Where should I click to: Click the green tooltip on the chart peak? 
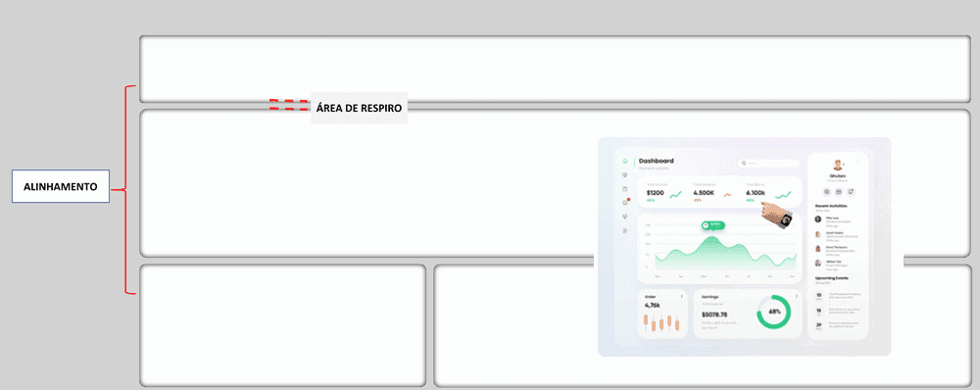tap(713, 224)
